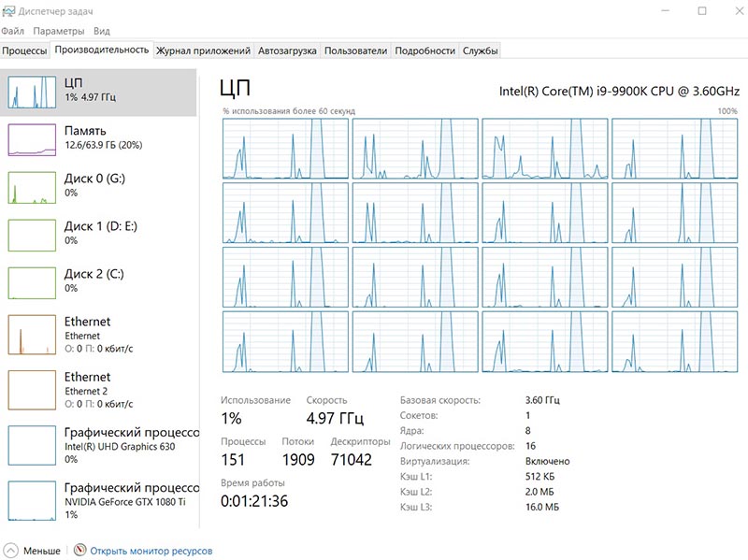Switch to the Подробности tab
The width and height of the screenshot is (748, 560).
[x=425, y=50]
